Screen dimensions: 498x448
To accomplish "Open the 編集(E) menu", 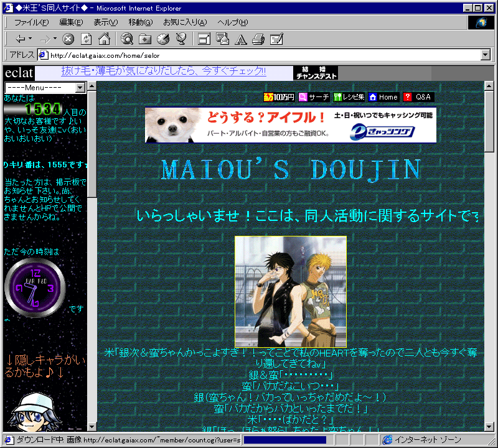I will pyautogui.click(x=71, y=22).
